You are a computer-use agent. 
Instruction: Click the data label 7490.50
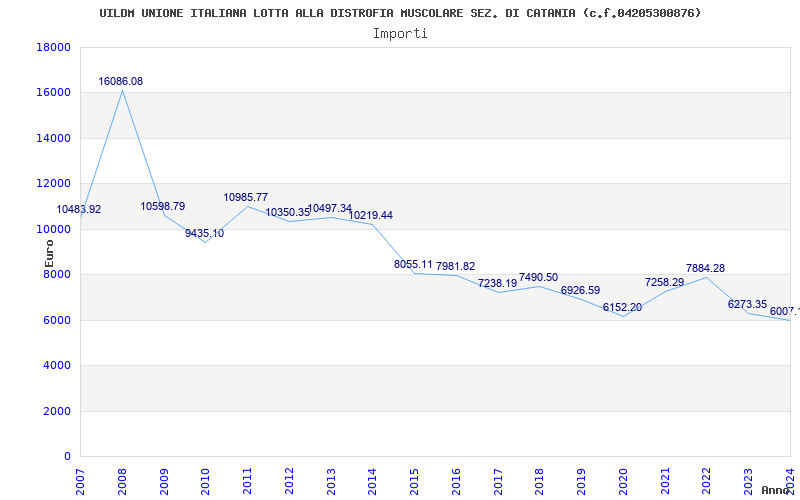click(538, 277)
